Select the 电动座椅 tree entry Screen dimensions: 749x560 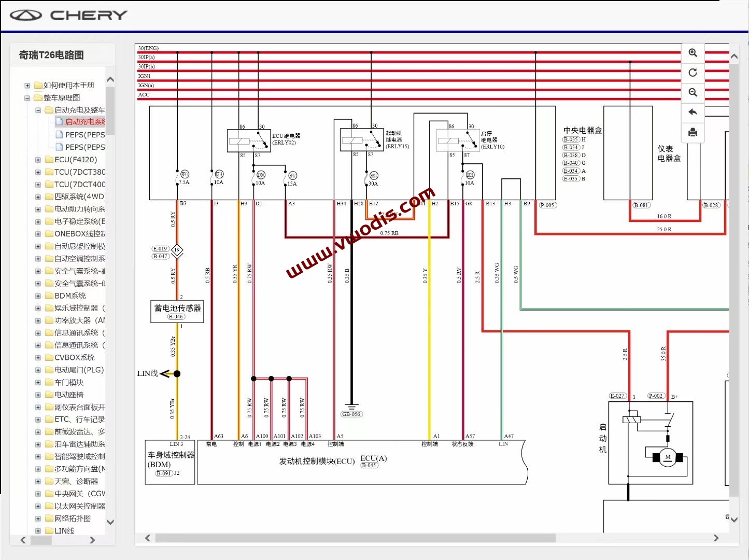(x=69, y=395)
